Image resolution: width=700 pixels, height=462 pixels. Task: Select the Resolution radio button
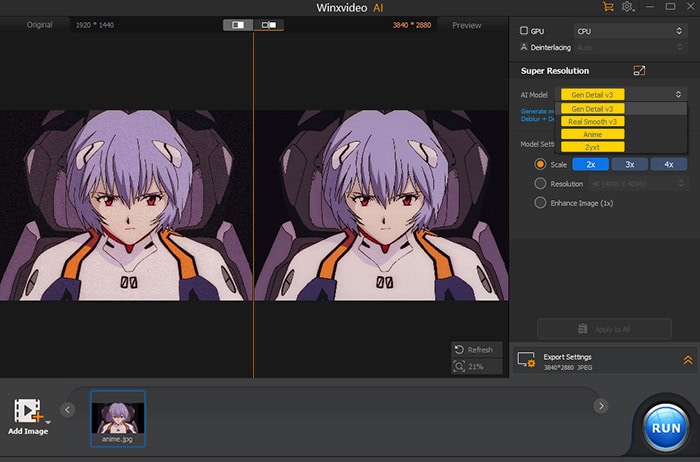pos(540,183)
